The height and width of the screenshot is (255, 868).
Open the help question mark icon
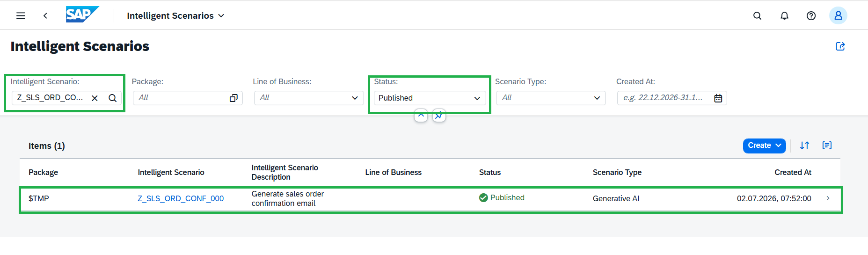811,15
